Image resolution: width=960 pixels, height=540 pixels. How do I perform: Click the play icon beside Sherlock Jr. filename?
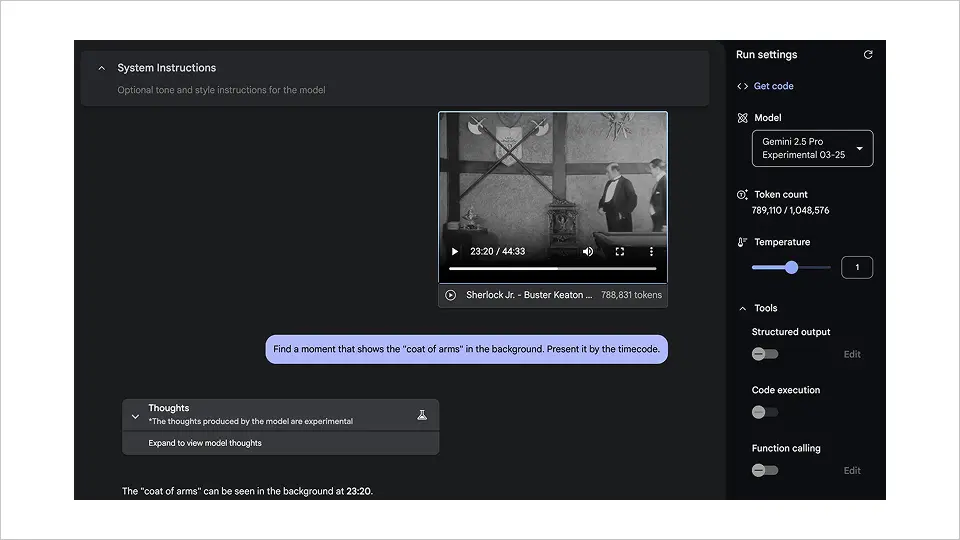click(451, 295)
